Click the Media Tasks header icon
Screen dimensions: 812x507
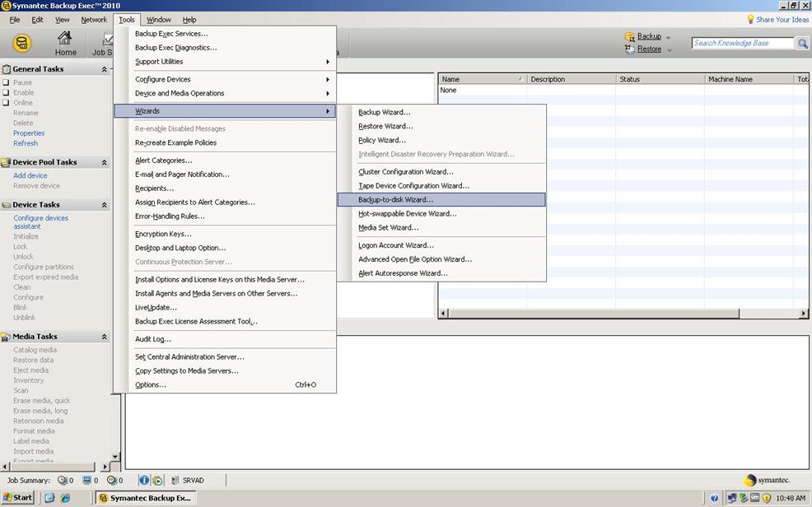7,337
